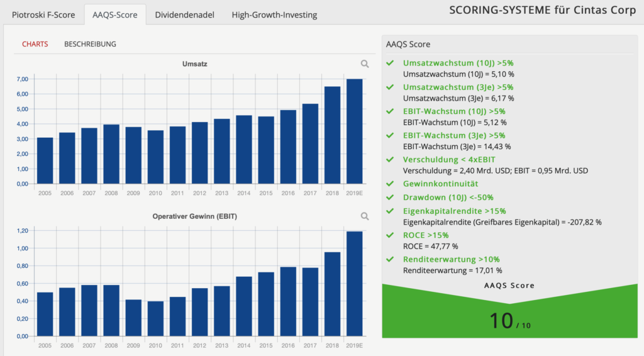Click the 2009 bar in the EBIT chart
Viewport: 644px width, 356px height.
pyautogui.click(x=133, y=318)
